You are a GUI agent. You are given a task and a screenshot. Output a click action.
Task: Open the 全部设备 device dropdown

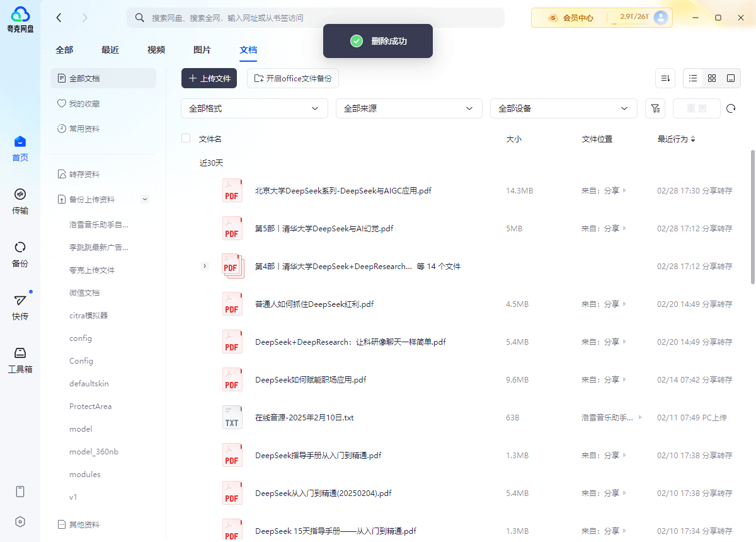(x=563, y=108)
